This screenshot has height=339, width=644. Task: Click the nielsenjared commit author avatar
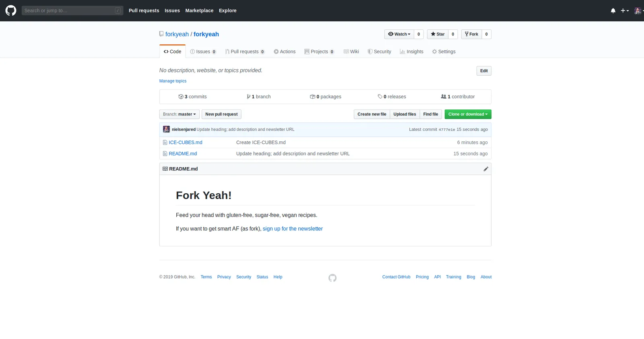click(x=166, y=129)
